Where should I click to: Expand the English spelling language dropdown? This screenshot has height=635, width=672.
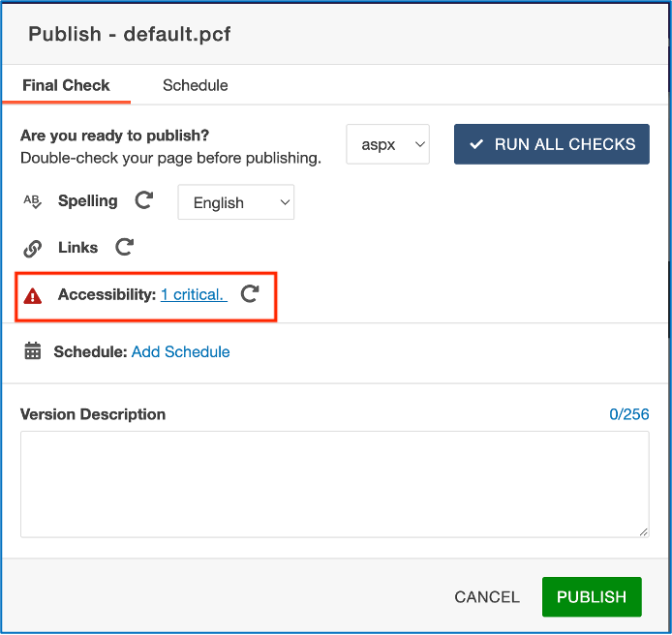point(235,202)
